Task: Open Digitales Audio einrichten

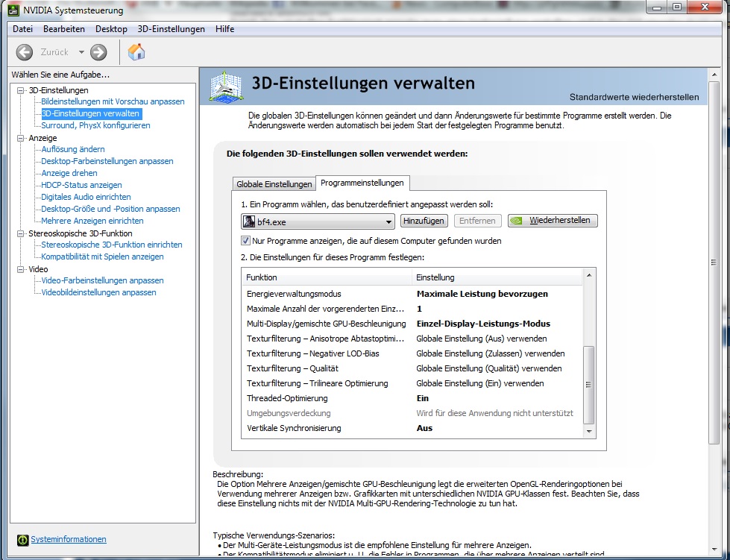Action: (x=86, y=197)
